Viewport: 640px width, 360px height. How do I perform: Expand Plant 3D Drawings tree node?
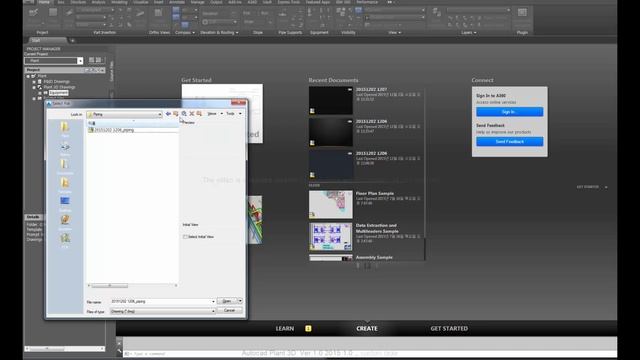pos(34,87)
